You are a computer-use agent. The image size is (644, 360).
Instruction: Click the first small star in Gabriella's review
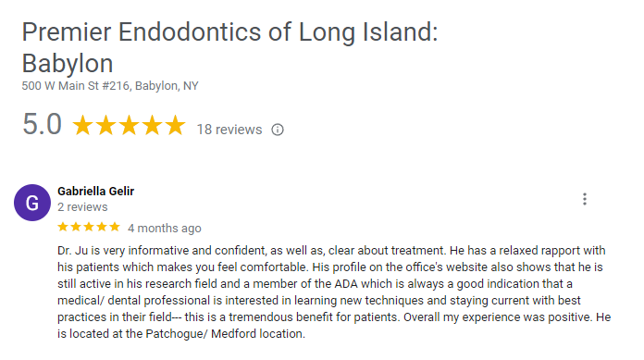[63, 227]
